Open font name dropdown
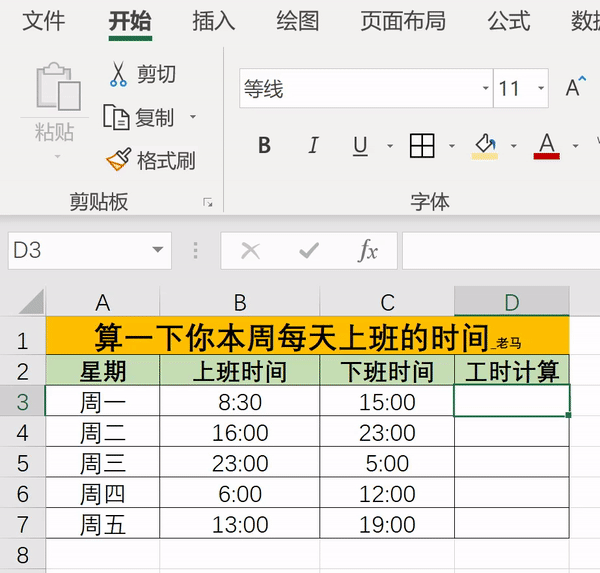The width and height of the screenshot is (600, 573). tap(485, 88)
